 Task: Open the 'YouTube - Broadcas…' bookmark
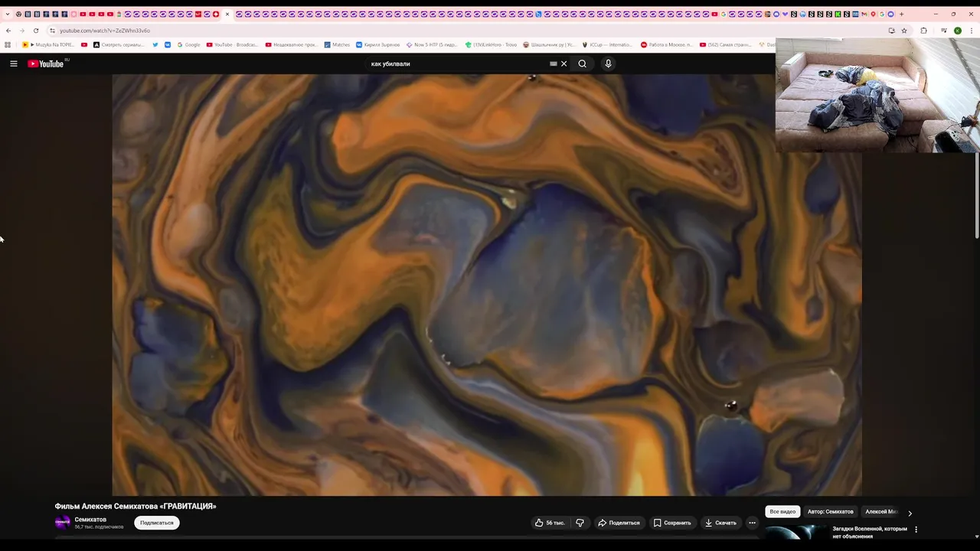pos(233,44)
